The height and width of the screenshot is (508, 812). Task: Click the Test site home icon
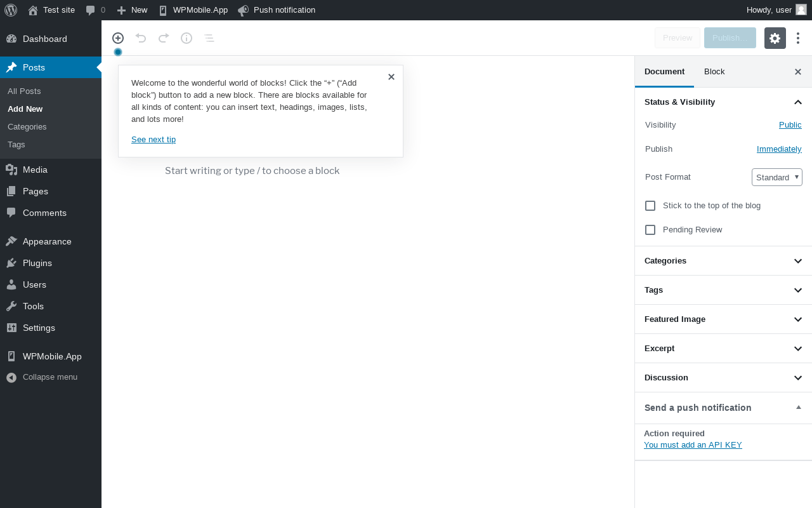(x=33, y=10)
